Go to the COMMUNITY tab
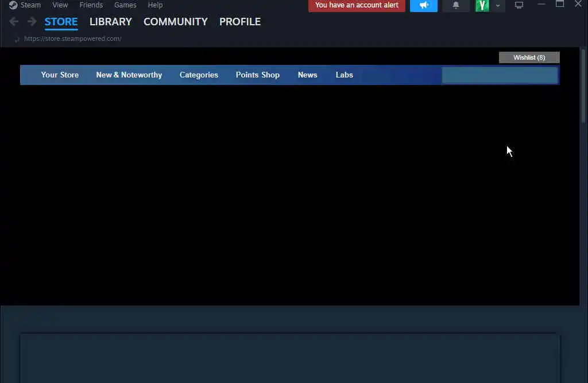This screenshot has width=588, height=383. click(176, 22)
